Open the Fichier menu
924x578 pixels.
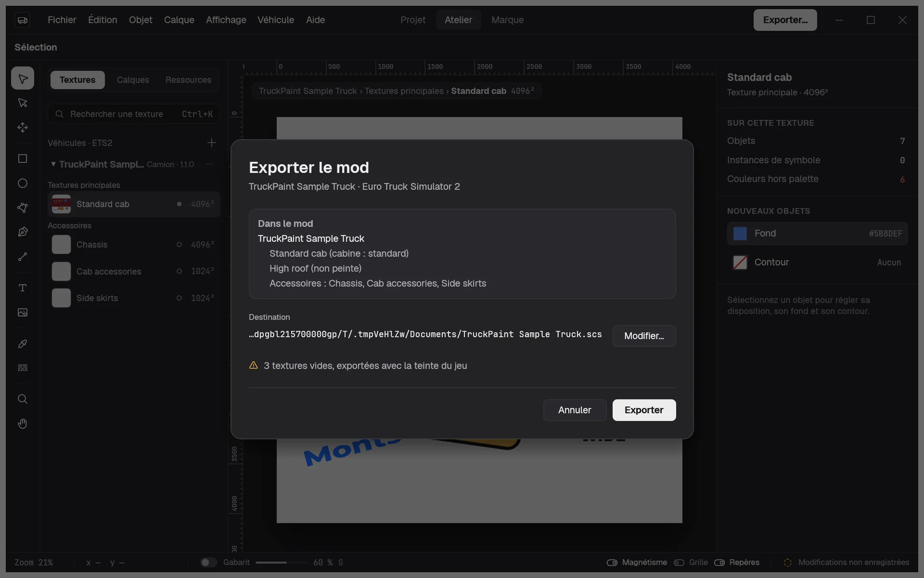click(x=62, y=20)
